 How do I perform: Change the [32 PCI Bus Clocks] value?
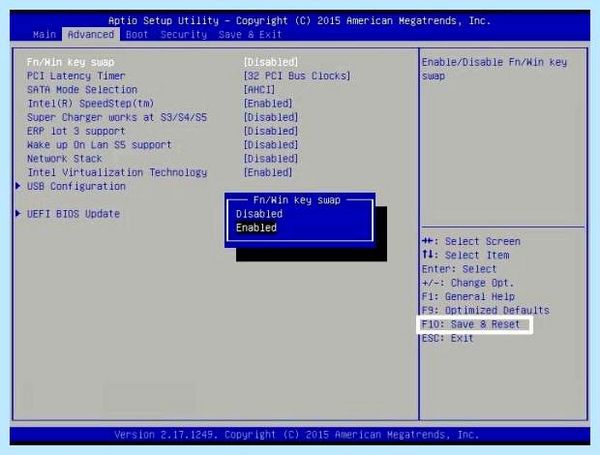297,76
